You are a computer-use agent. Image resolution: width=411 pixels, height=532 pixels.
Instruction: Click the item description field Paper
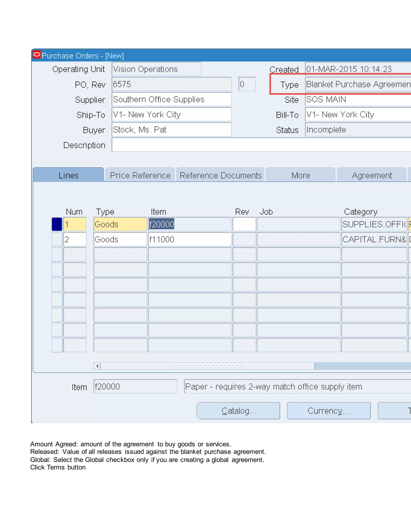point(298,386)
